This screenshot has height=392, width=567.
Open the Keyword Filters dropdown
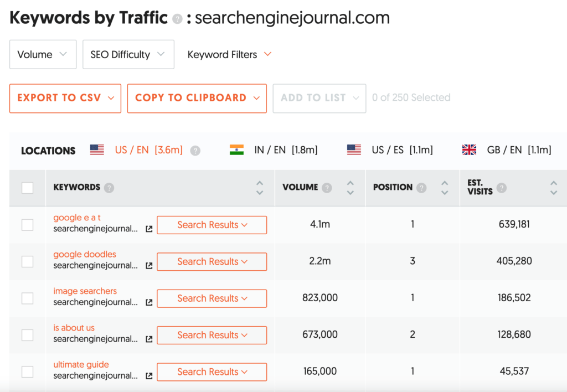(229, 54)
